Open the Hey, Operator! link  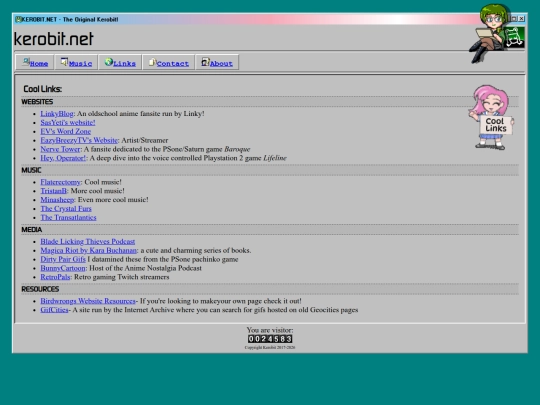point(63,158)
